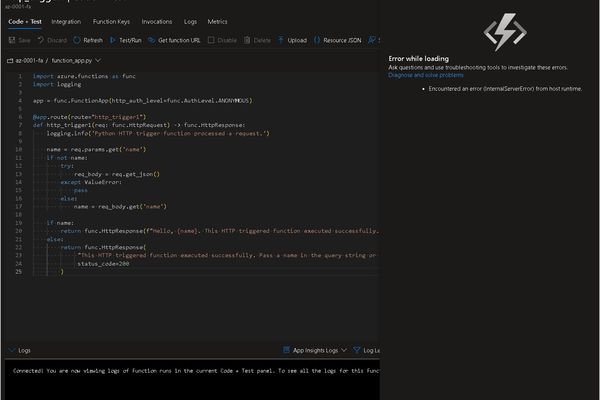Click the Get function URL link icon
Viewport: 600px width, 400px height.
pos(152,40)
